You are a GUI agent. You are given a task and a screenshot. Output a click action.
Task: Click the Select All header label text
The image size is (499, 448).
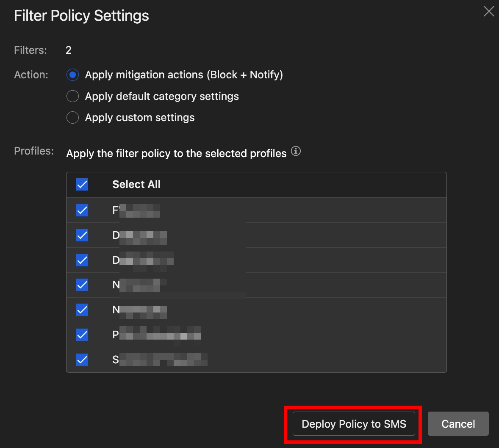coord(136,185)
